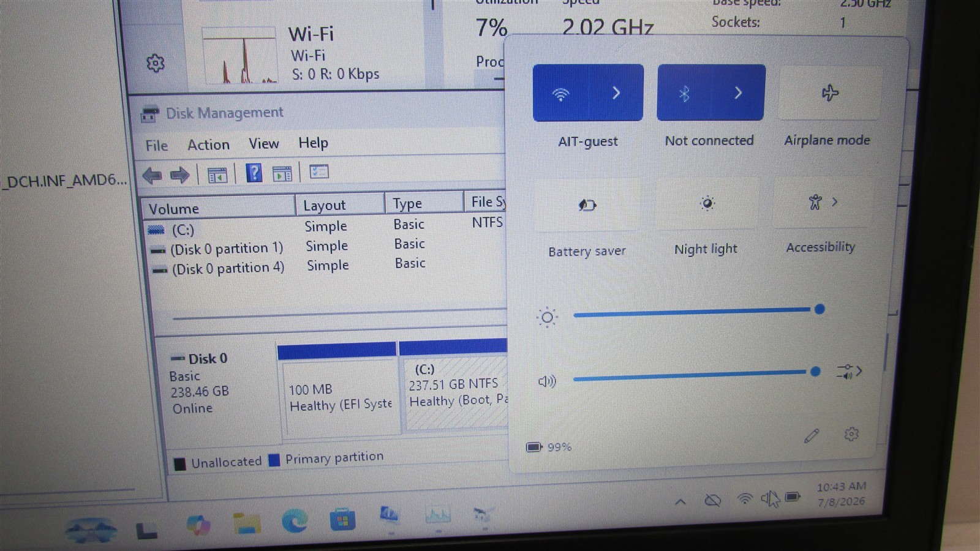
Task: Open File Explorer from the taskbar
Action: [246, 523]
